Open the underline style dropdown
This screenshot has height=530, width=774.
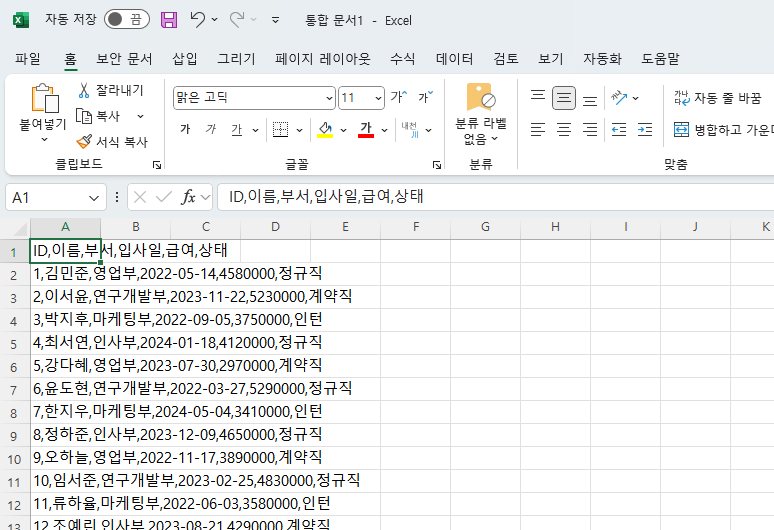point(255,130)
